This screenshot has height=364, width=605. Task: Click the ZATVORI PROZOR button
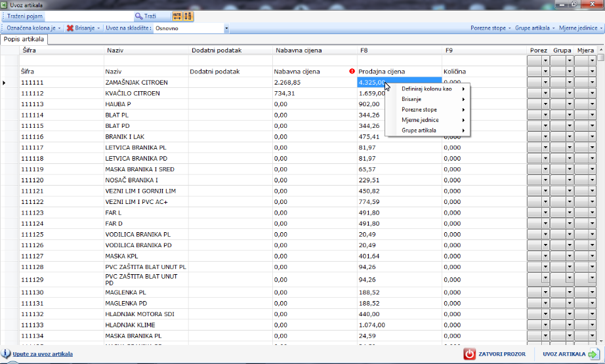point(495,354)
